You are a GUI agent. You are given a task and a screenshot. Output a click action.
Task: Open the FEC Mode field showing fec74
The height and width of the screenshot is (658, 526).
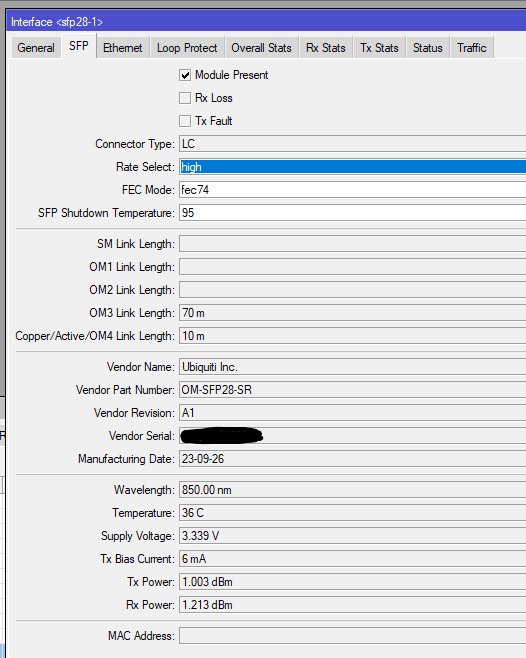(353, 190)
